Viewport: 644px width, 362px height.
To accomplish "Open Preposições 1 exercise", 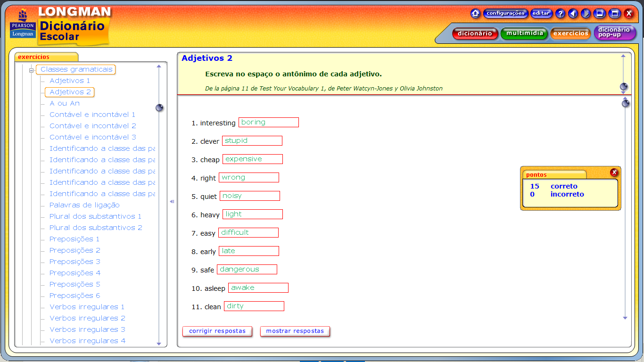I will [74, 239].
